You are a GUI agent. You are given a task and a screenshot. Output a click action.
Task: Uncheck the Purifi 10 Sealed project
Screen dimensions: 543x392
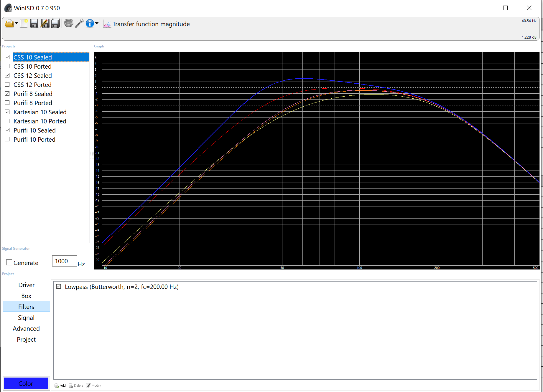click(x=7, y=130)
